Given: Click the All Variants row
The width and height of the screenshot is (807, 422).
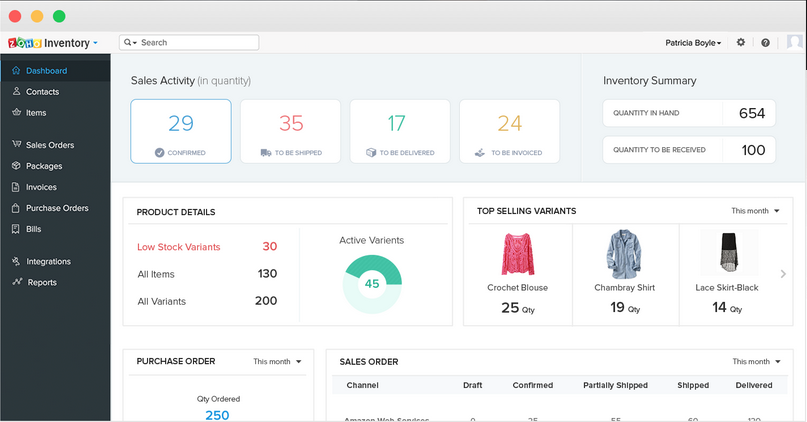Looking at the screenshot, I should point(207,301).
